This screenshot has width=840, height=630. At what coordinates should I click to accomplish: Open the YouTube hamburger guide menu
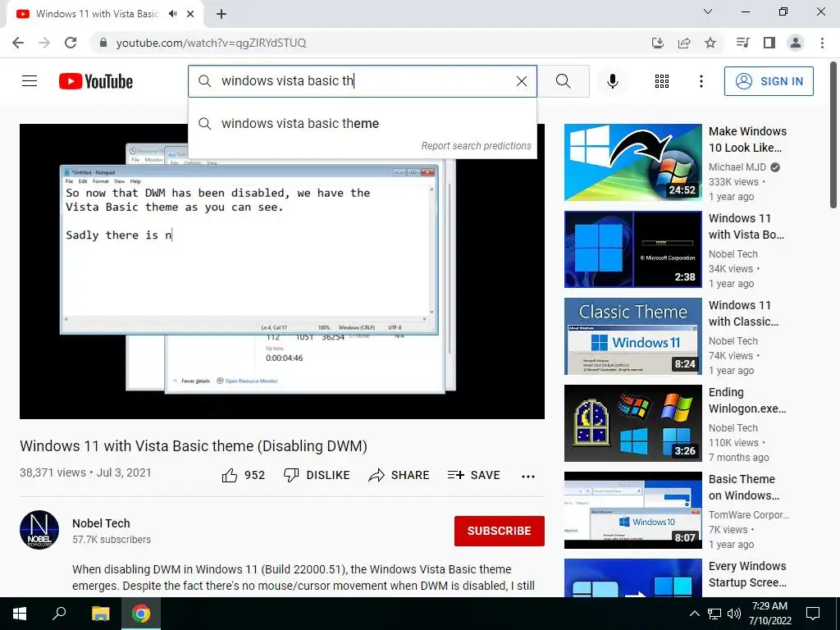30,81
